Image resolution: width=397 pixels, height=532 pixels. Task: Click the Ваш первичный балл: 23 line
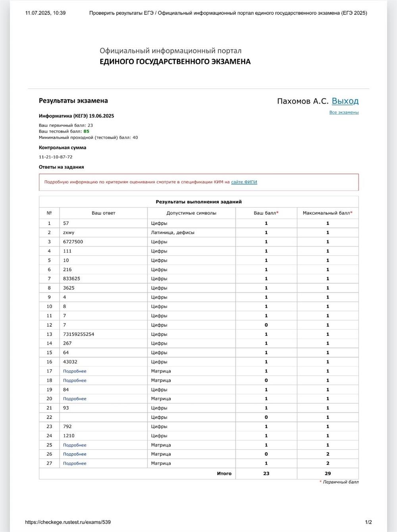click(x=66, y=125)
